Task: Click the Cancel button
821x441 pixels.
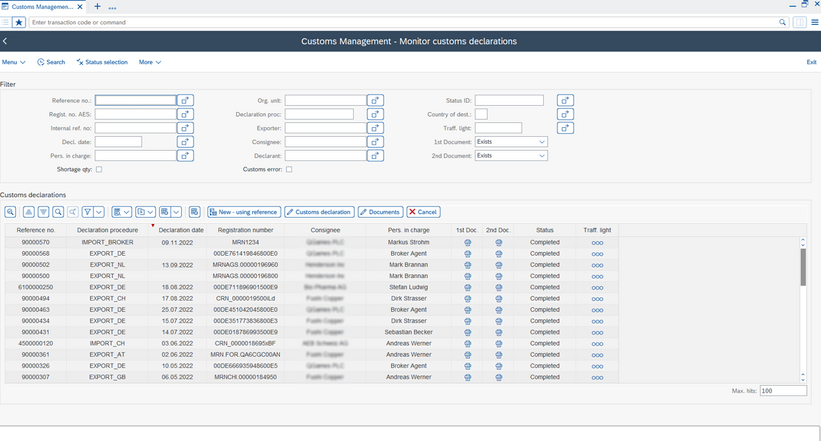Action: [x=423, y=212]
